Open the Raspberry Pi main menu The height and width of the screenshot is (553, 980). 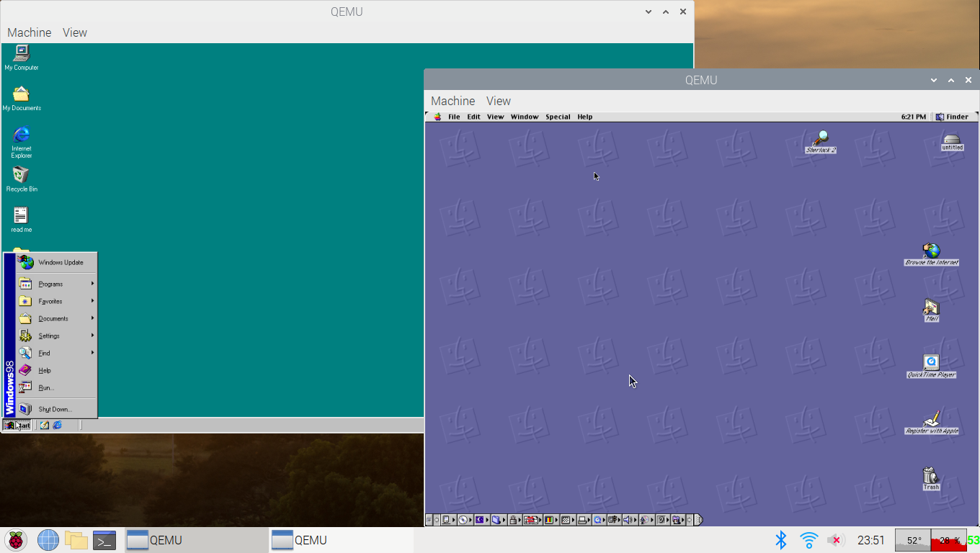(x=16, y=540)
